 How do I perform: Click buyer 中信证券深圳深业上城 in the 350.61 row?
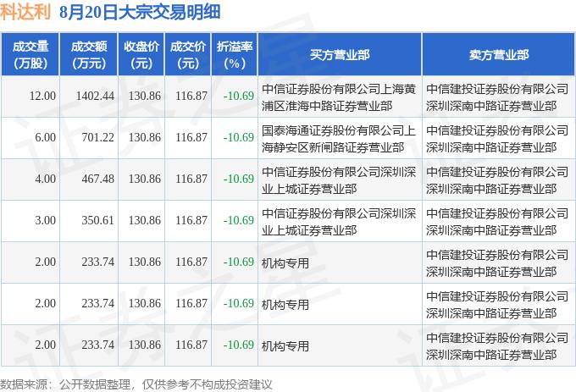[339, 222]
